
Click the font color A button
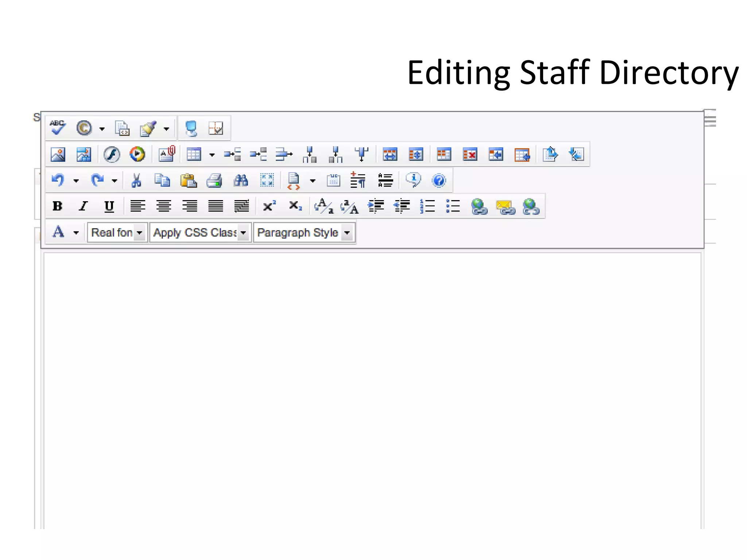tap(58, 232)
